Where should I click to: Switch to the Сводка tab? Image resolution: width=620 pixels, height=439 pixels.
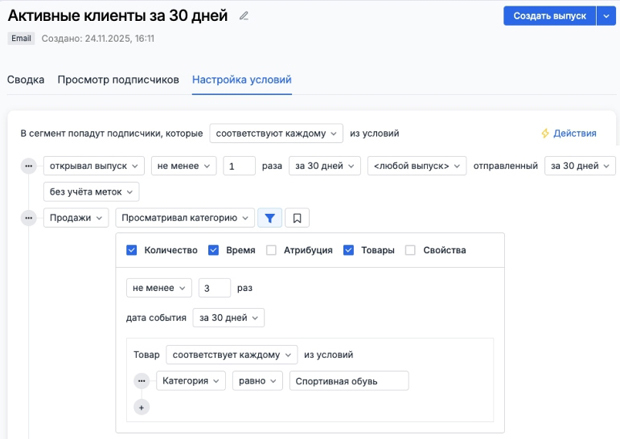(25, 79)
